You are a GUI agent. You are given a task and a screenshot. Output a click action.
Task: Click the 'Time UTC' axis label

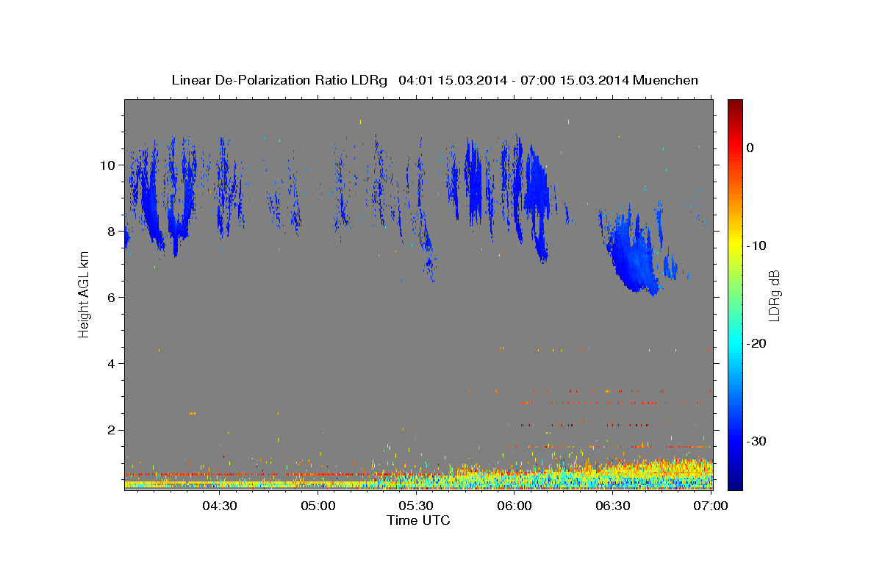click(418, 520)
